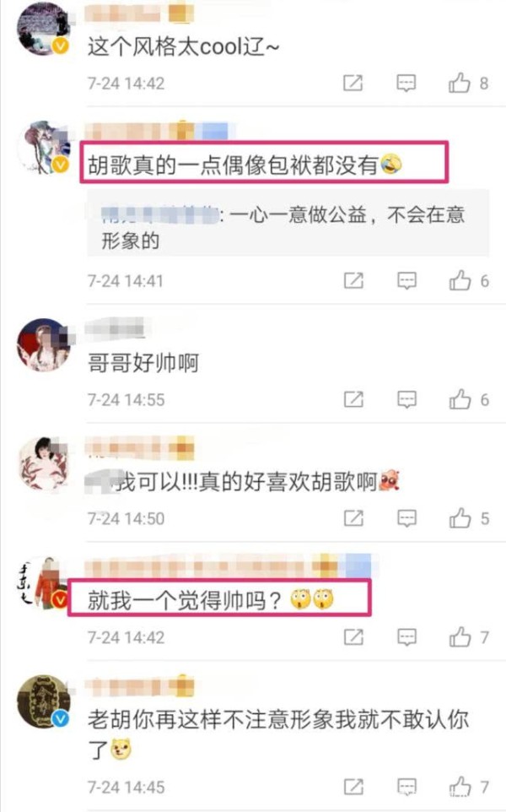This screenshot has height=812, width=506.
Task: Repost the '哥哥好帅啊' comment
Action: click(x=353, y=399)
